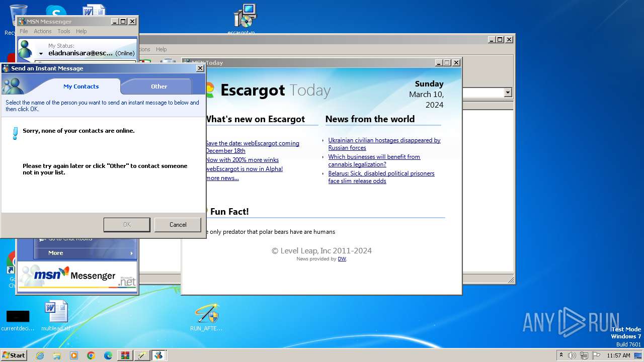
Task: Launch Windows Media Player from taskbar
Action: click(x=74, y=355)
